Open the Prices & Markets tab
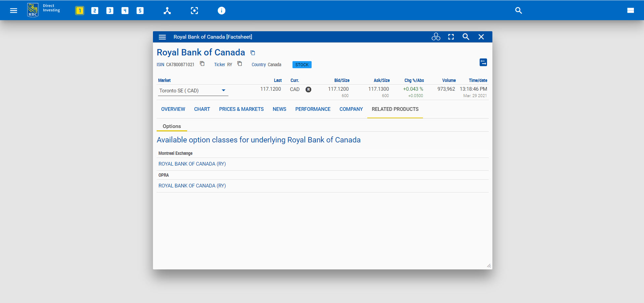This screenshot has height=303, width=644. click(x=241, y=109)
